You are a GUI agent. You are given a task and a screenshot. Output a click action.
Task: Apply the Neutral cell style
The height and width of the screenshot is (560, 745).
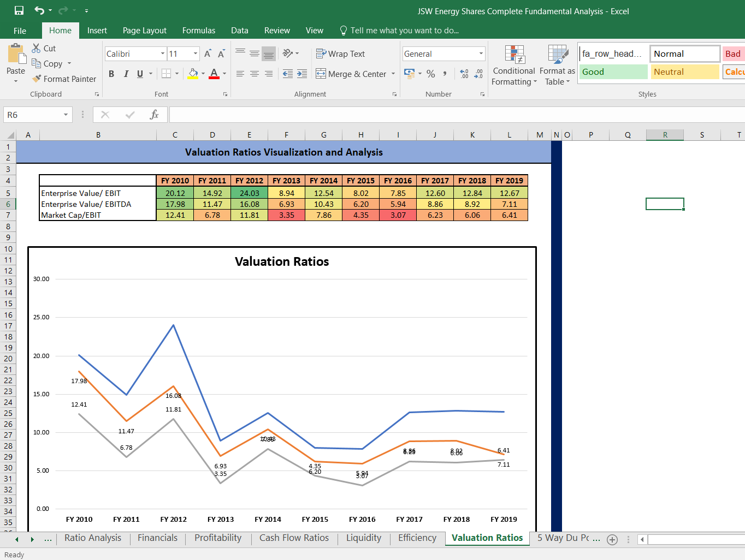685,72
